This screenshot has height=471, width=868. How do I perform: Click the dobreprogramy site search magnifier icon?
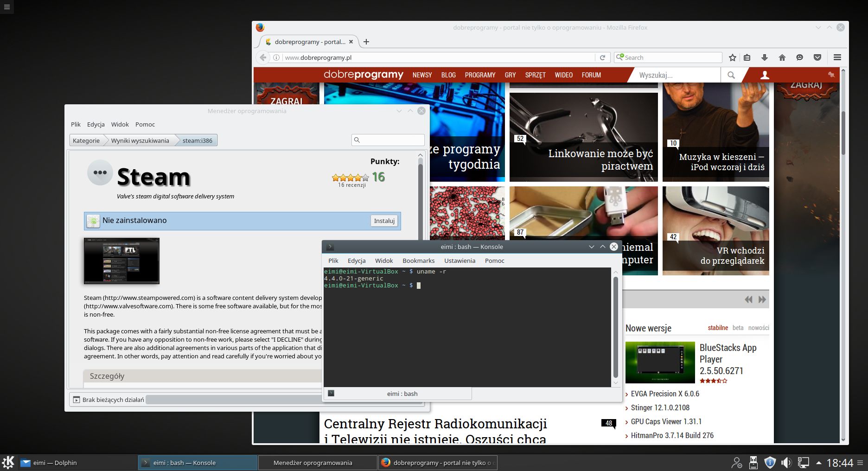tap(731, 75)
